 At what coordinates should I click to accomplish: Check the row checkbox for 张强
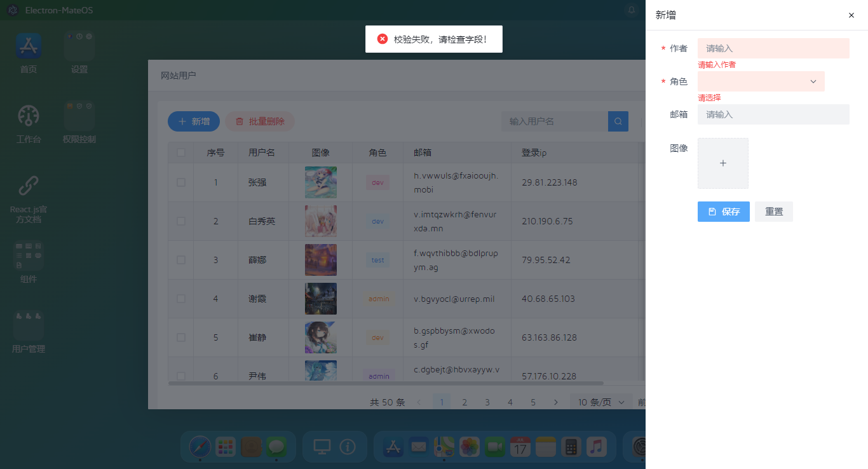180,182
